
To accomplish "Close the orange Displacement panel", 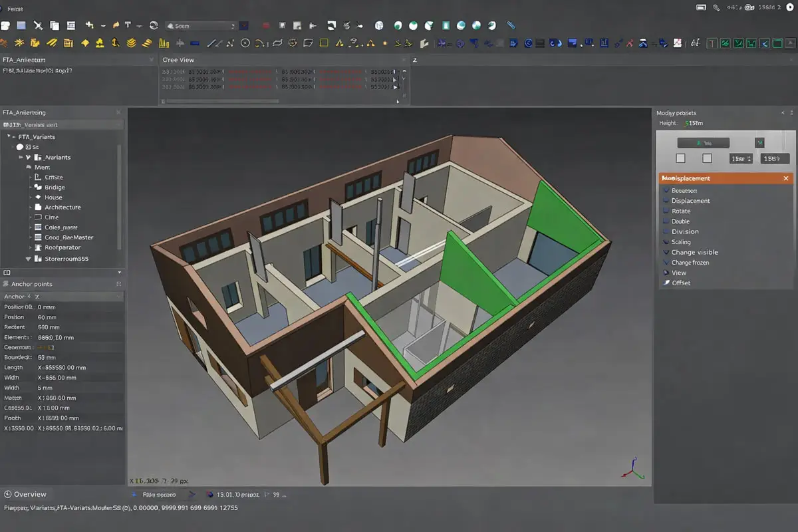I will [785, 178].
